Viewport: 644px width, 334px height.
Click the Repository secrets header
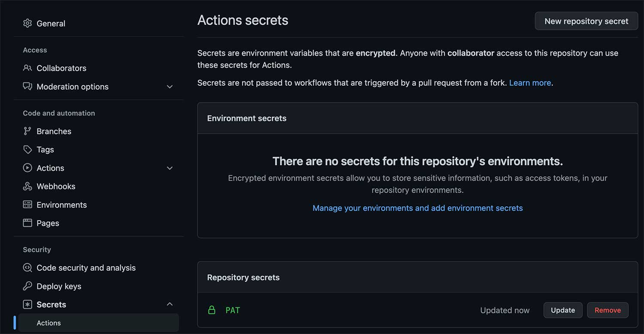(243, 277)
